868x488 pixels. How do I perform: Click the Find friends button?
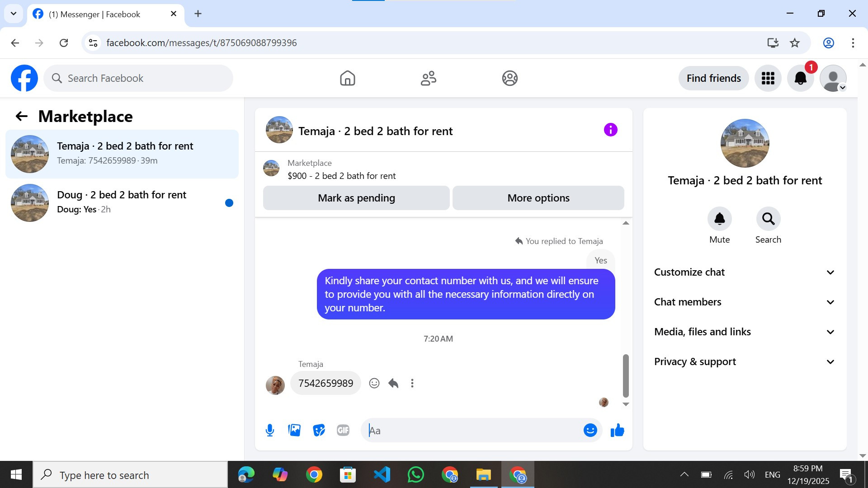click(713, 78)
